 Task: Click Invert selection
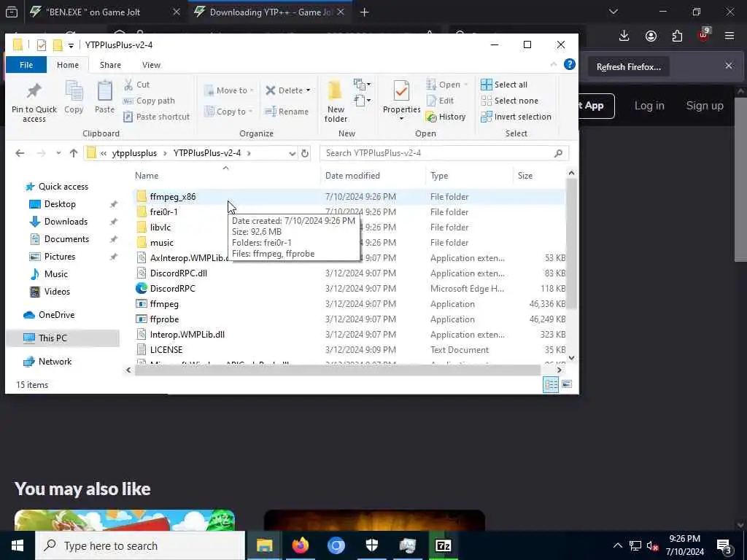(x=516, y=117)
